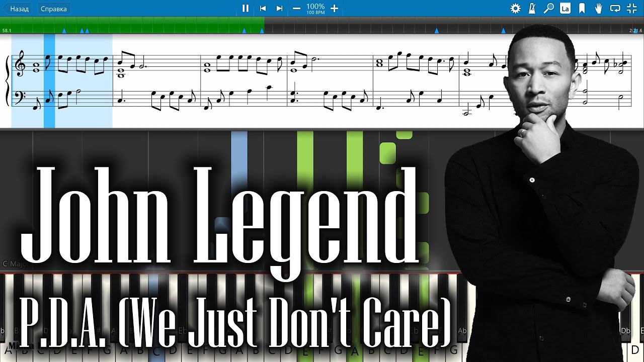Seek to the unplayed dark timeline area
The width and height of the screenshot is (644, 362).
click(454, 24)
